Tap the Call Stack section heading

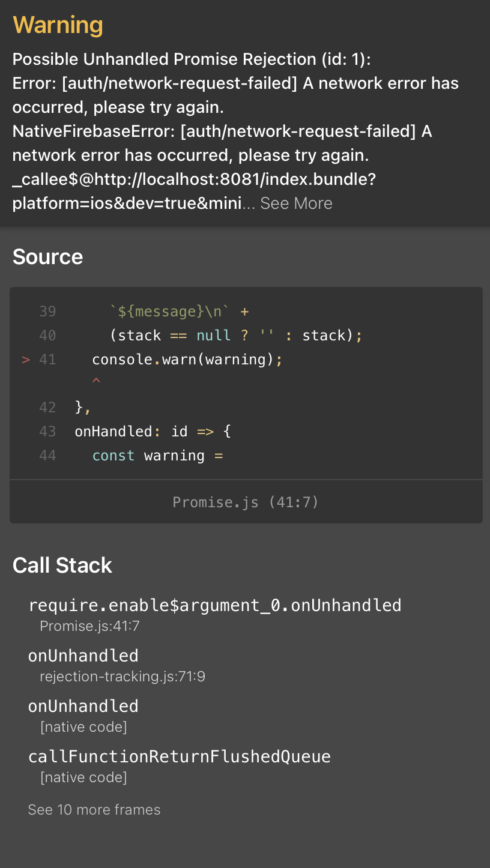click(62, 565)
